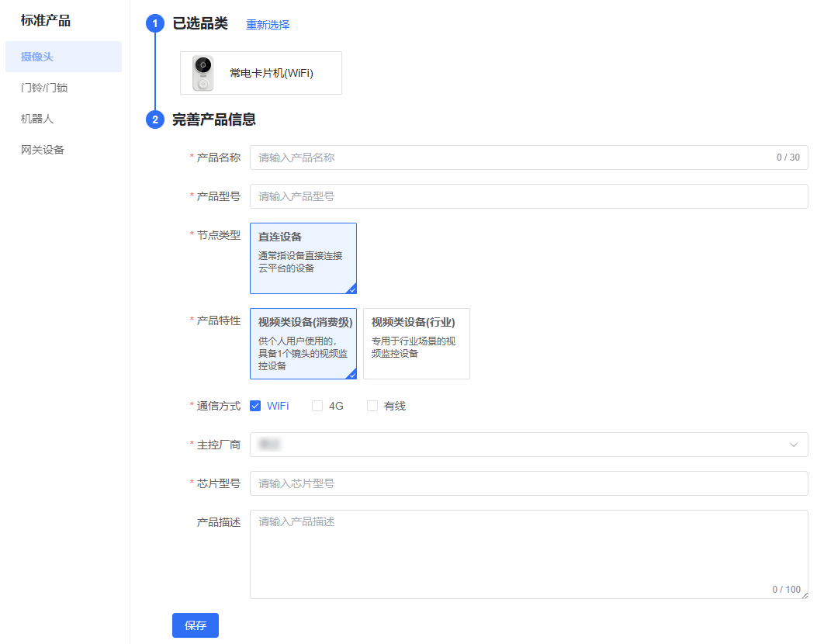Focus the 芯片型号 input field
The image size is (817, 644).
tap(529, 483)
